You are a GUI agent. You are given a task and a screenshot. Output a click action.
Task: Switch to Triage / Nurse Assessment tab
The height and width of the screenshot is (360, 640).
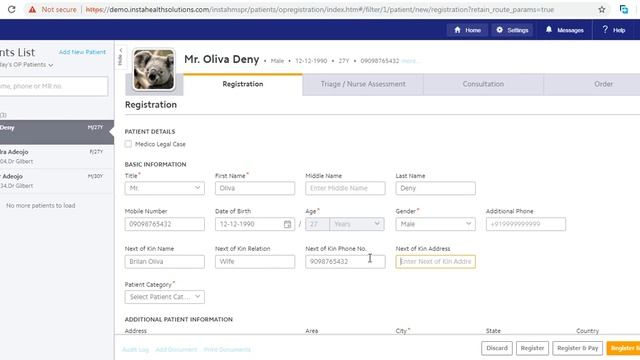[x=363, y=84]
